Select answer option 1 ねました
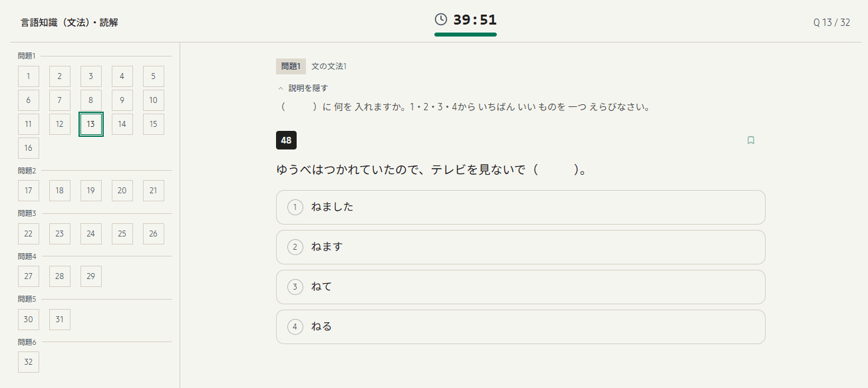The width and height of the screenshot is (868, 388). click(521, 207)
